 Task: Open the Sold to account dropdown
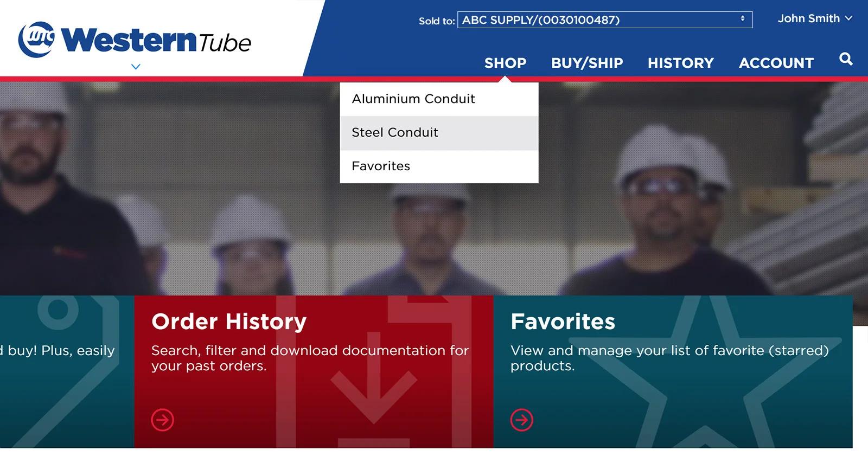(x=604, y=20)
